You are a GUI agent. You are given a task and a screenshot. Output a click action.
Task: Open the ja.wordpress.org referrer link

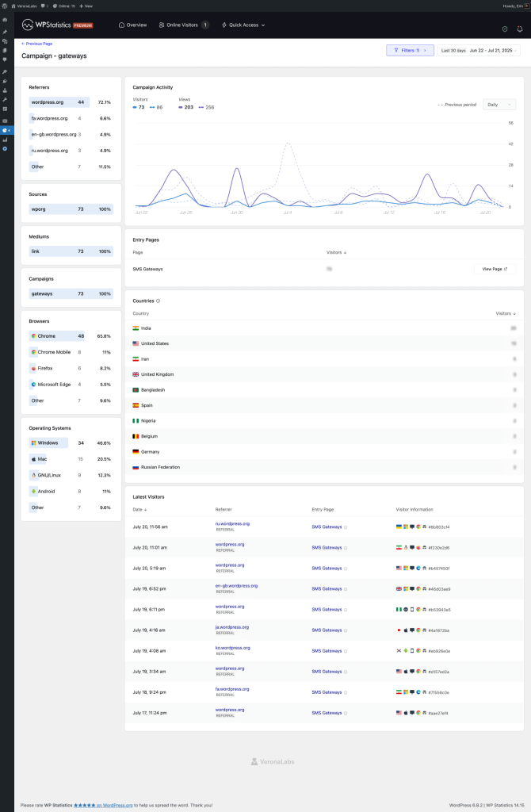click(232, 627)
